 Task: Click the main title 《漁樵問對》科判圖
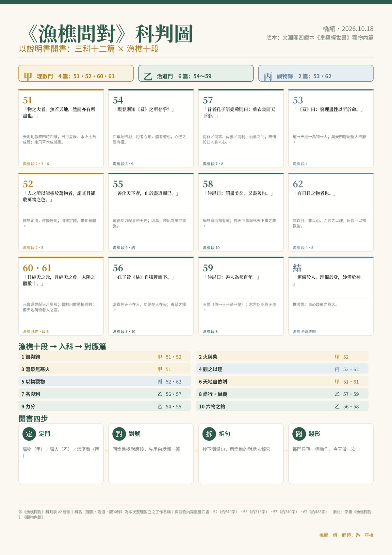coord(109,34)
